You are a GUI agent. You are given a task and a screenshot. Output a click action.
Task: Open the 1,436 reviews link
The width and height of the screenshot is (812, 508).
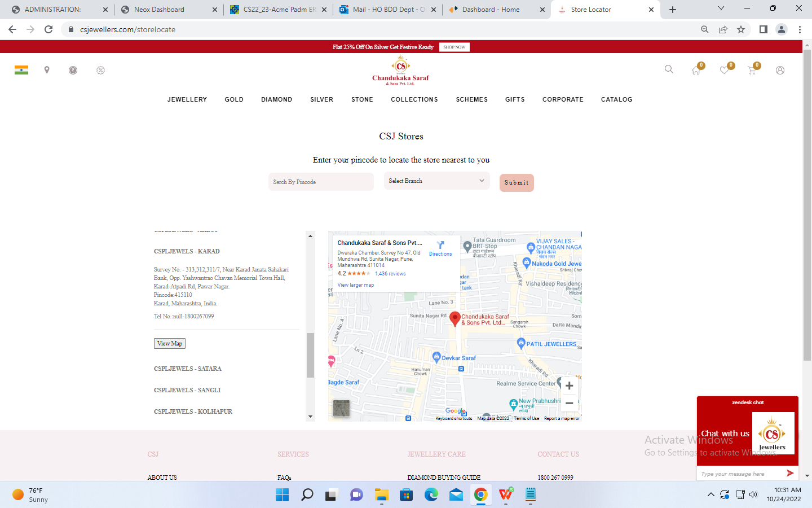390,274
